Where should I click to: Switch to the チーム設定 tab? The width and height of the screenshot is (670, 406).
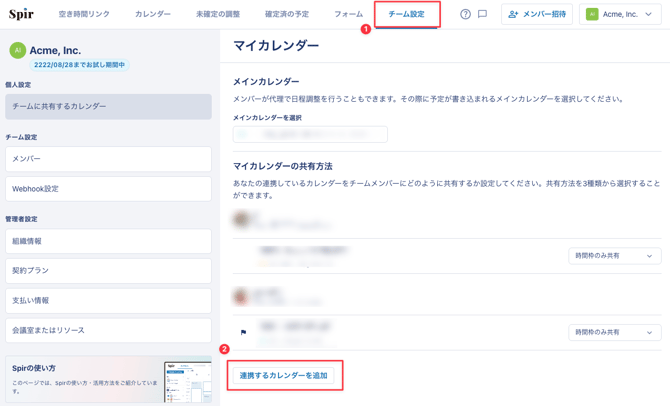tap(406, 15)
